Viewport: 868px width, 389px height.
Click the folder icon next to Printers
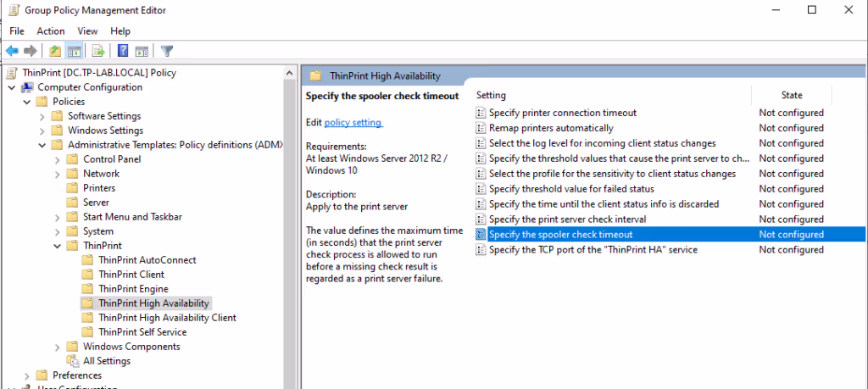pos(72,188)
